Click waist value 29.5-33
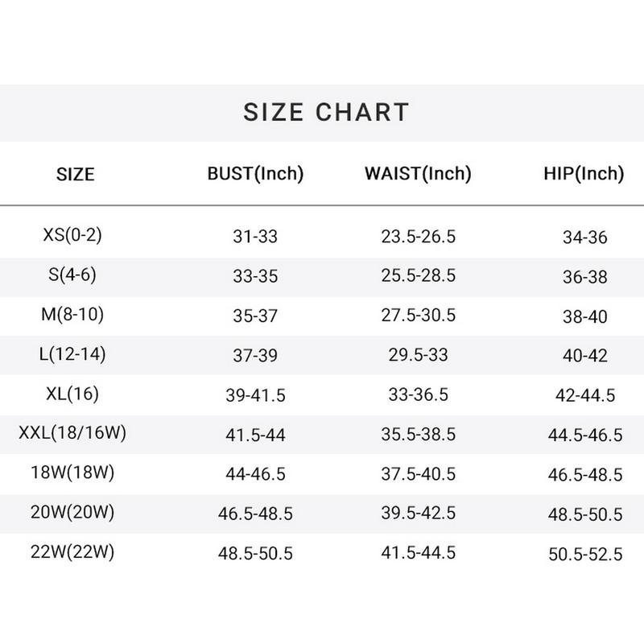The width and height of the screenshot is (644, 644). [419, 355]
